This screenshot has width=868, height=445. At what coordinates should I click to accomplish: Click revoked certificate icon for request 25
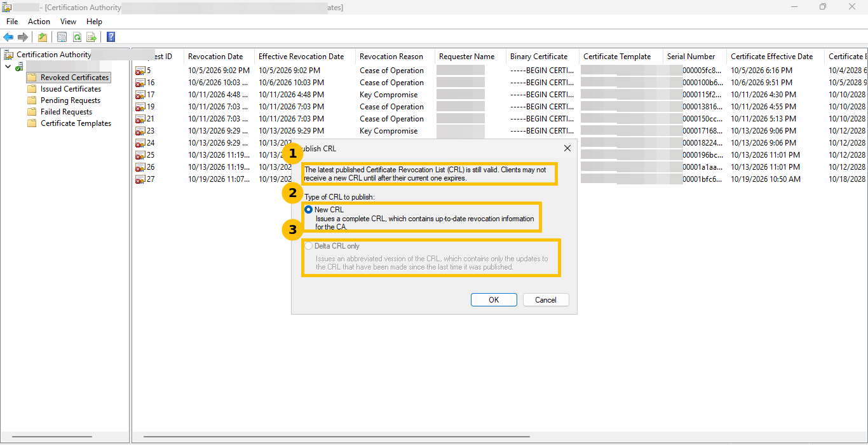[140, 155]
